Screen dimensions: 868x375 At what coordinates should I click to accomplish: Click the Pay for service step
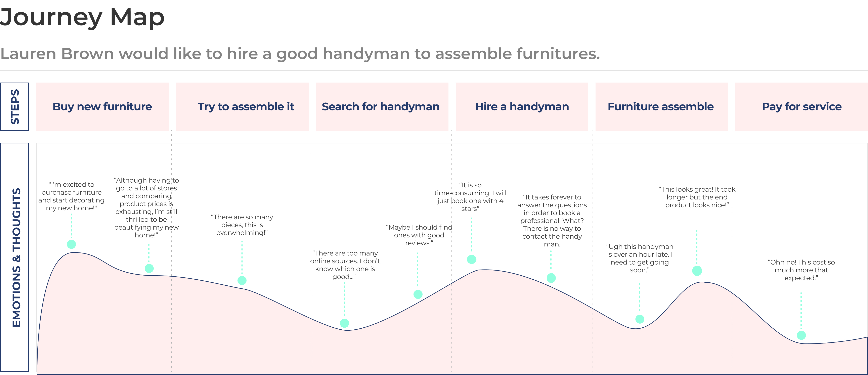(x=801, y=106)
